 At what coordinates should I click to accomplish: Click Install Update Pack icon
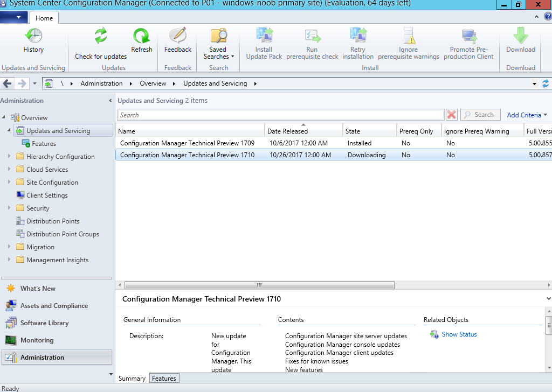(264, 35)
